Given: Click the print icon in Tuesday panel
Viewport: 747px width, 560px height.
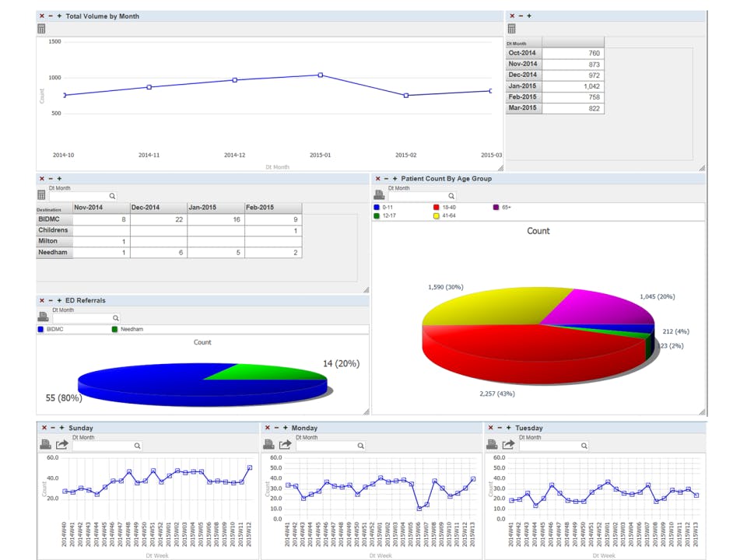Looking at the screenshot, I should (x=492, y=444).
